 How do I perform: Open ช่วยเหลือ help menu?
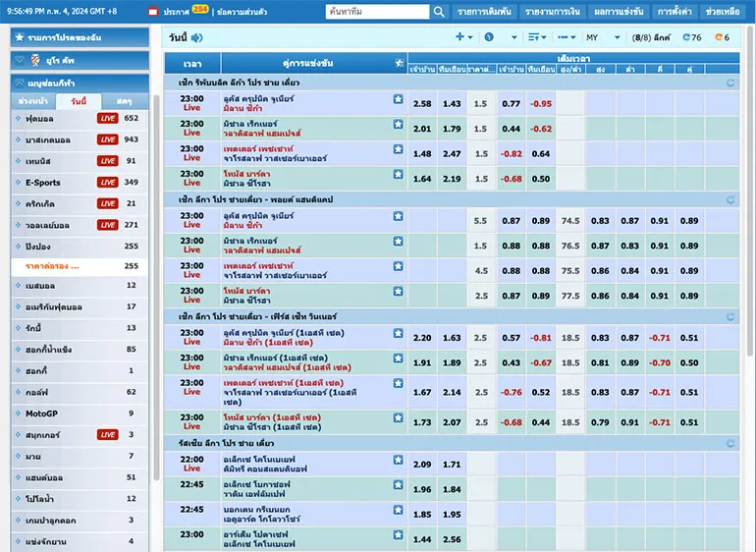723,12
